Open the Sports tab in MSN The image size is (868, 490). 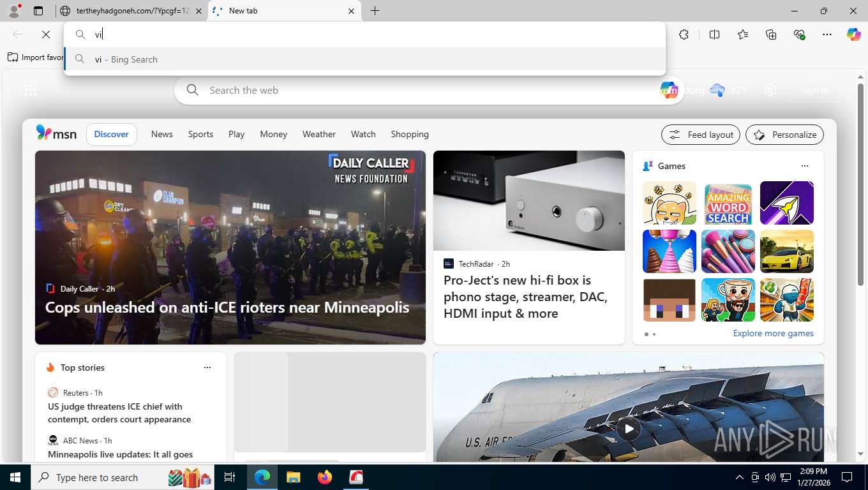pyautogui.click(x=200, y=134)
